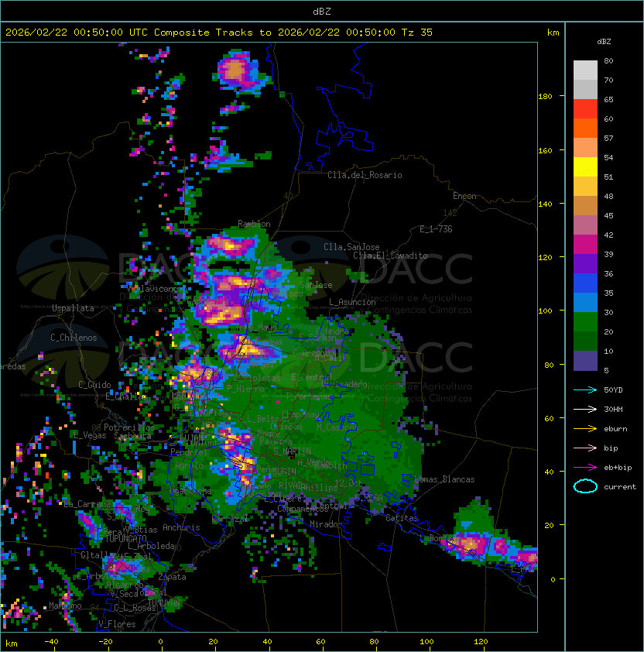The width and height of the screenshot is (644, 652).
Task: Click the southeast storm cell on the 120 km tick
Action: click(x=470, y=544)
